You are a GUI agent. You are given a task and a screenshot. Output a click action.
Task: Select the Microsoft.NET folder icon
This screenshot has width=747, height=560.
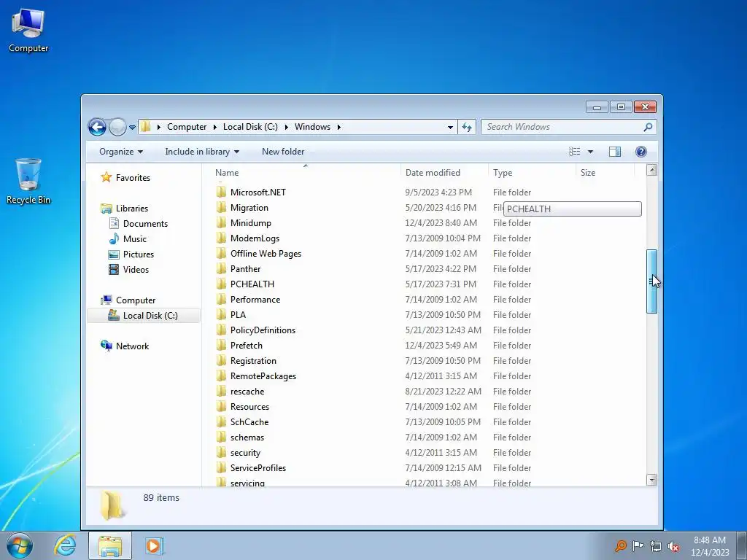click(221, 192)
